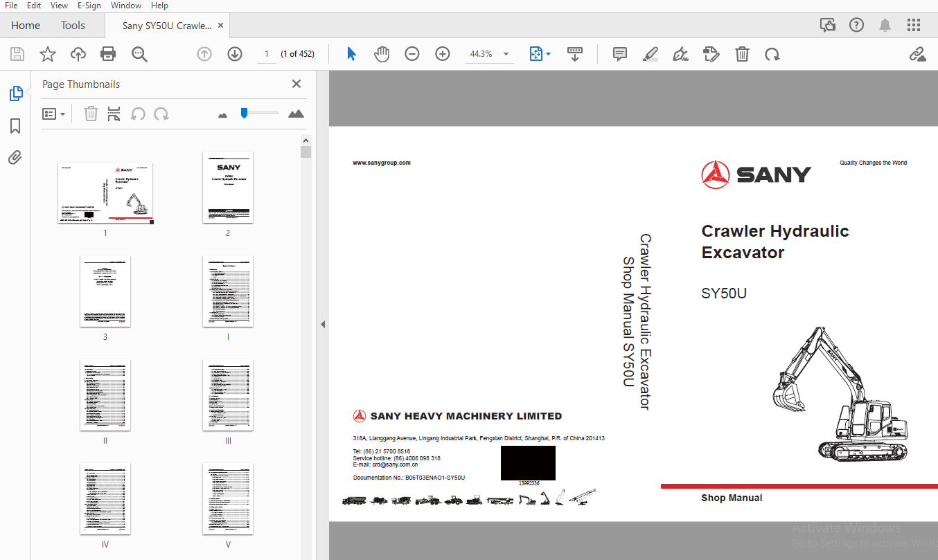The width and height of the screenshot is (938, 560).
Task: Open the sign document pen tool
Action: [x=680, y=54]
